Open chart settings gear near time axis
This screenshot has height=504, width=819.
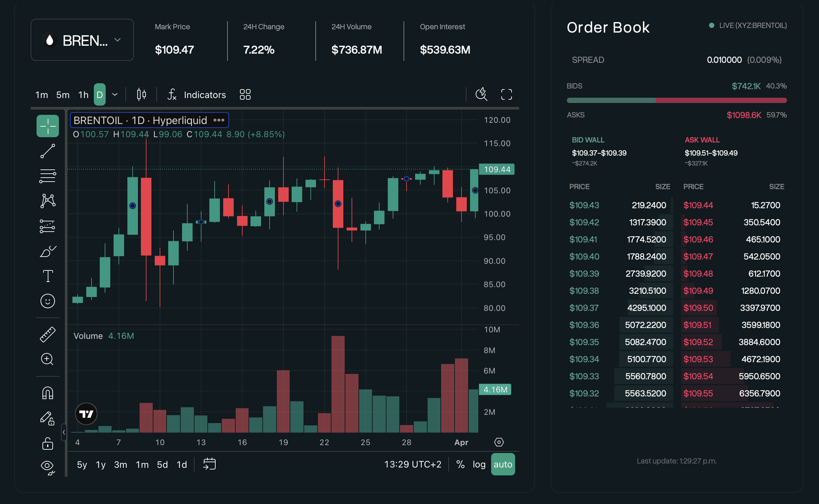tap(499, 442)
